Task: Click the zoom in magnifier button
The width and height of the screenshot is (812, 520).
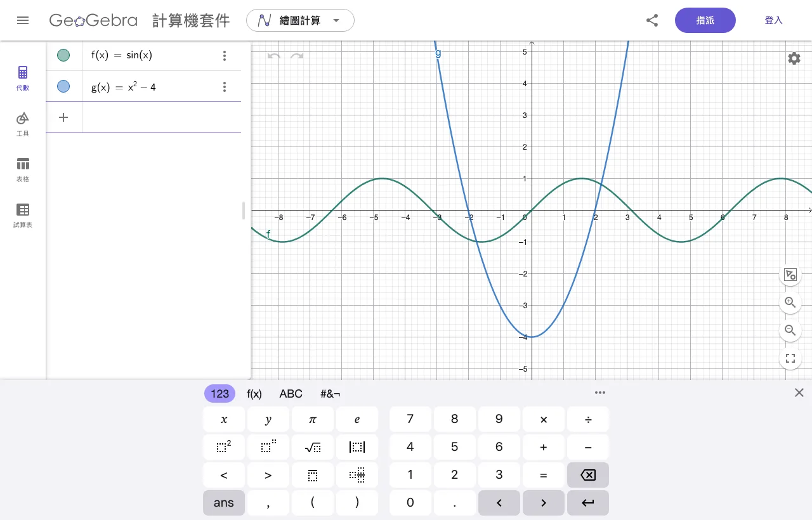Action: tap(790, 302)
